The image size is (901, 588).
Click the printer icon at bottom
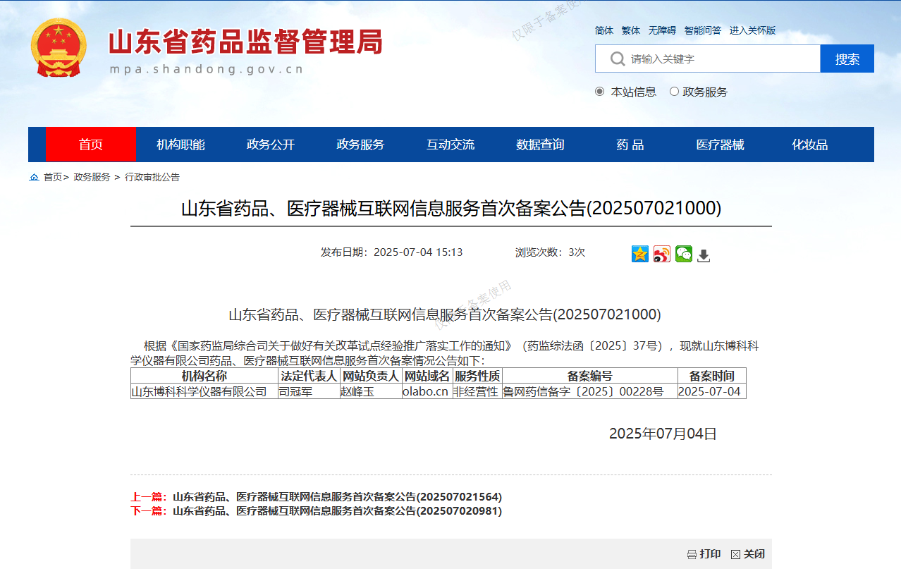692,555
